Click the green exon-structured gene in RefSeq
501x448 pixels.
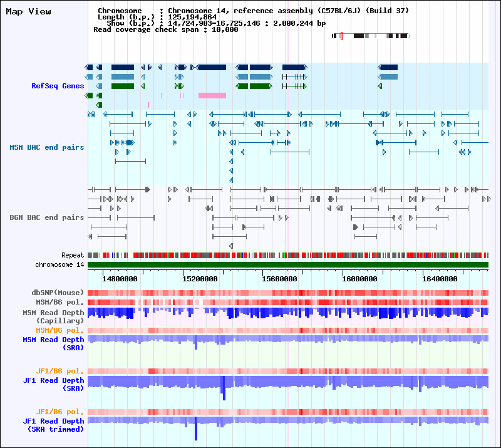[294, 86]
